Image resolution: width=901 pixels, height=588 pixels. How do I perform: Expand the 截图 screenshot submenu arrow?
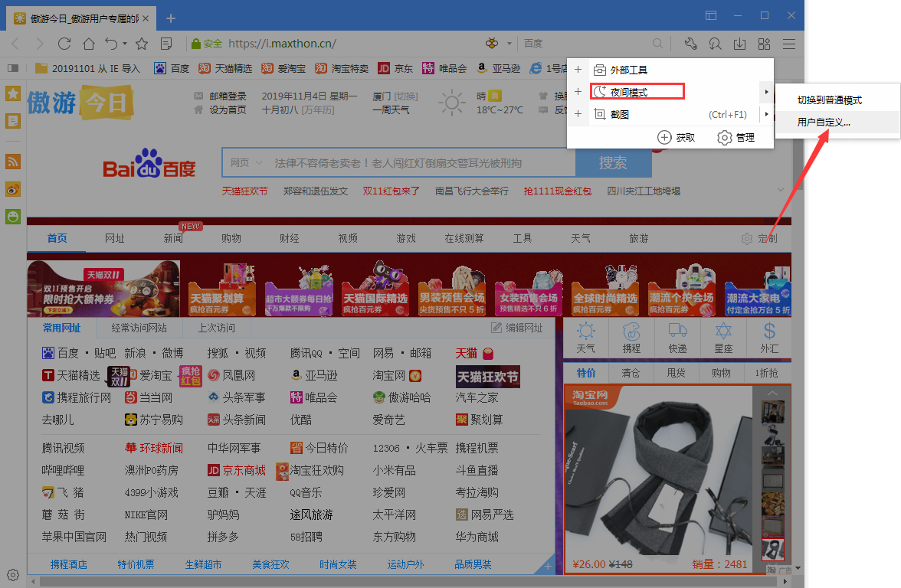pos(766,114)
